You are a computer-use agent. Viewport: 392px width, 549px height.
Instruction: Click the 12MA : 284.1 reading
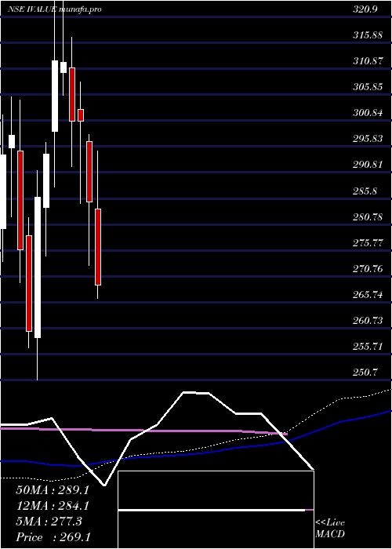(53, 506)
